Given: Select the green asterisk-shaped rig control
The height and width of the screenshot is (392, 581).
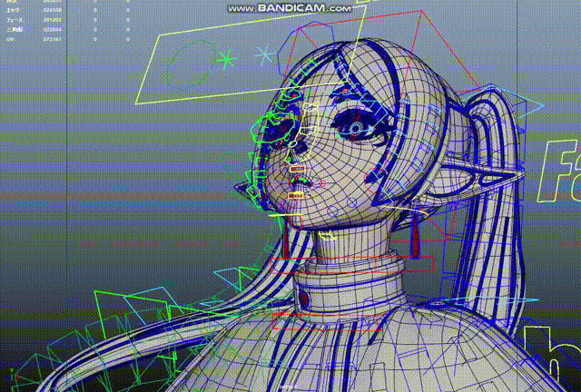Looking at the screenshot, I should click(x=226, y=59).
